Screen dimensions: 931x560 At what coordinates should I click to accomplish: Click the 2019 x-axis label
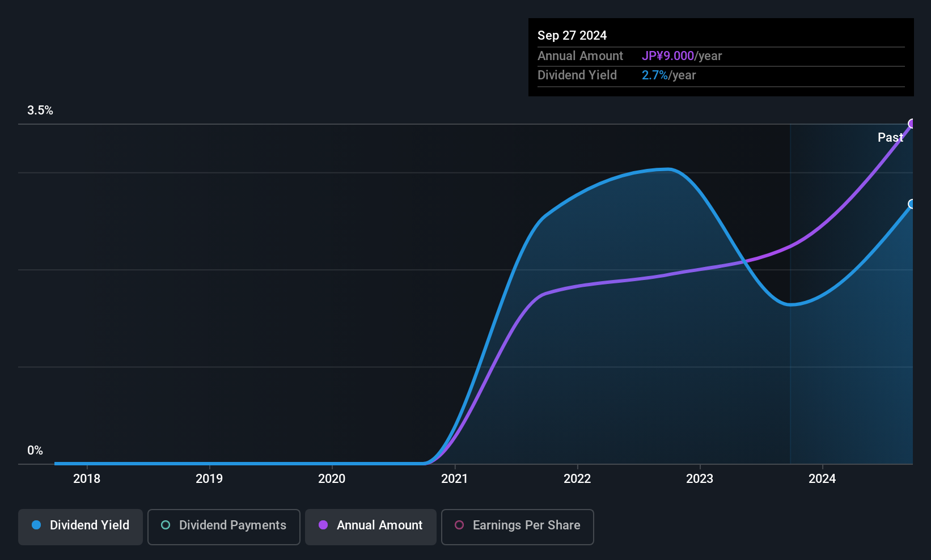pos(209,479)
